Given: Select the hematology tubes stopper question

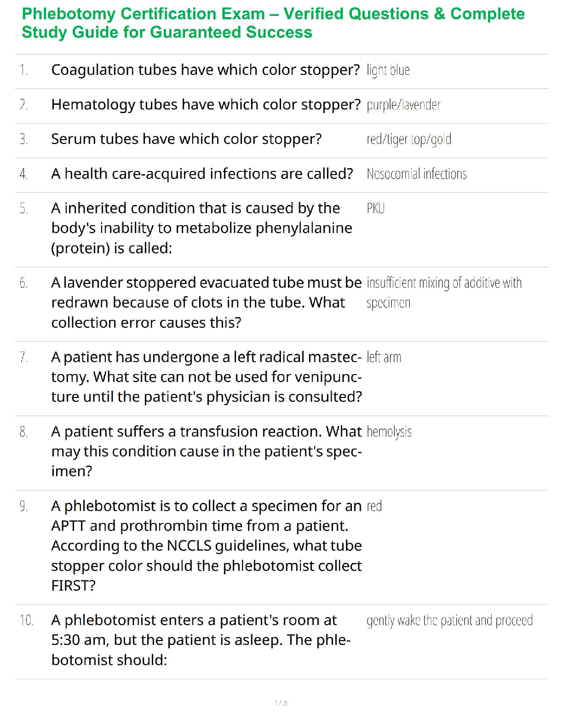Looking at the screenshot, I should click(206, 105).
